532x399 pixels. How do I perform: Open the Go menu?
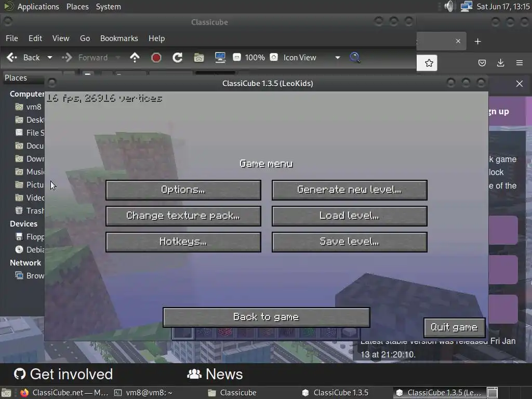[x=85, y=38]
